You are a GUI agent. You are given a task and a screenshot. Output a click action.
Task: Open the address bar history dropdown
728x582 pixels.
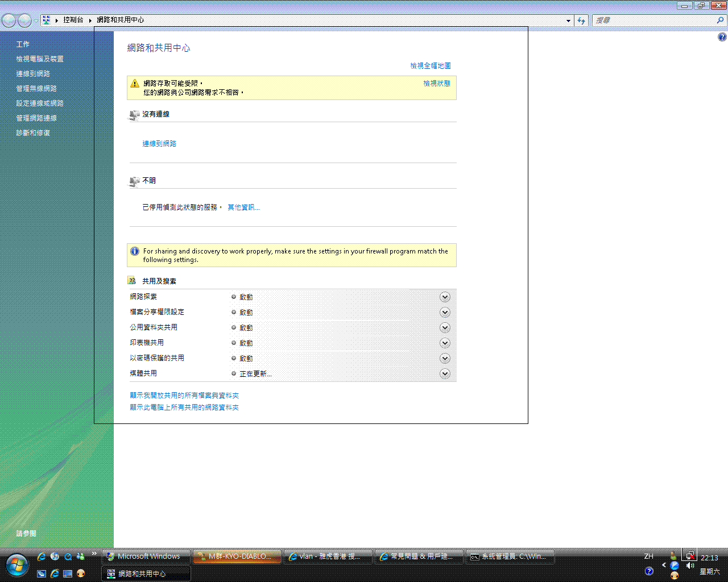568,20
